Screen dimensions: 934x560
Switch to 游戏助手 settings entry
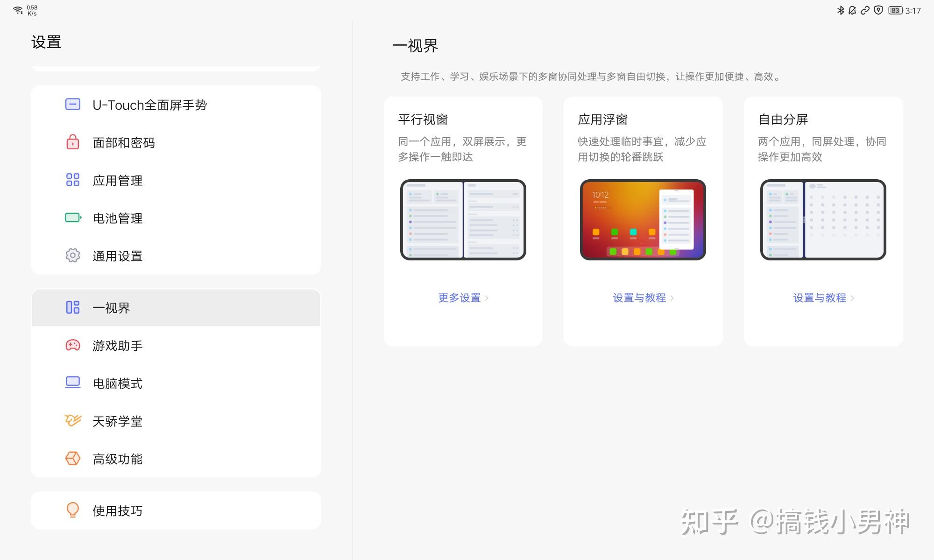point(116,345)
